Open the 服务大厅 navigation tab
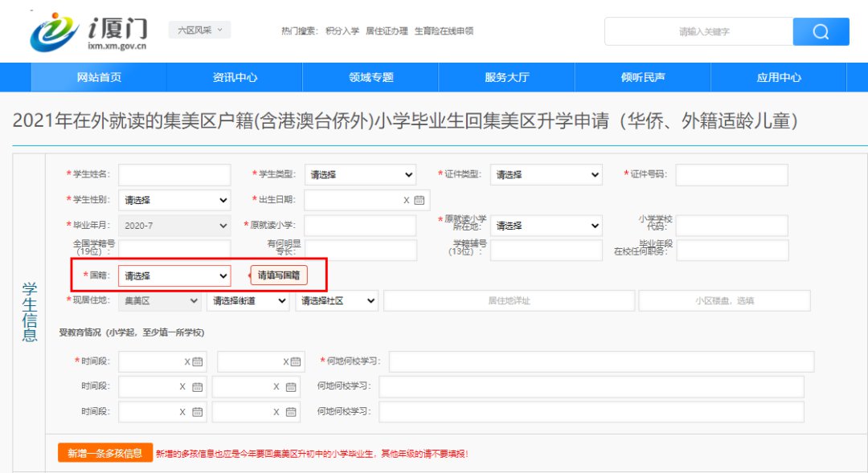The width and height of the screenshot is (868, 473). [506, 78]
